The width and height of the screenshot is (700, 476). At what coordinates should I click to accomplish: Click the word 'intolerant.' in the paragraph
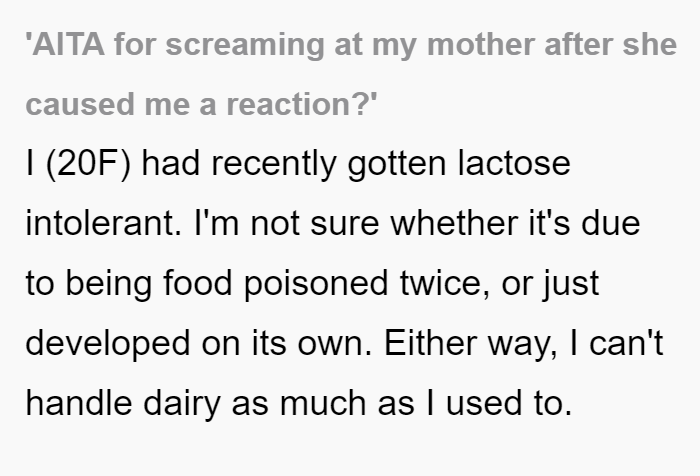[104, 223]
